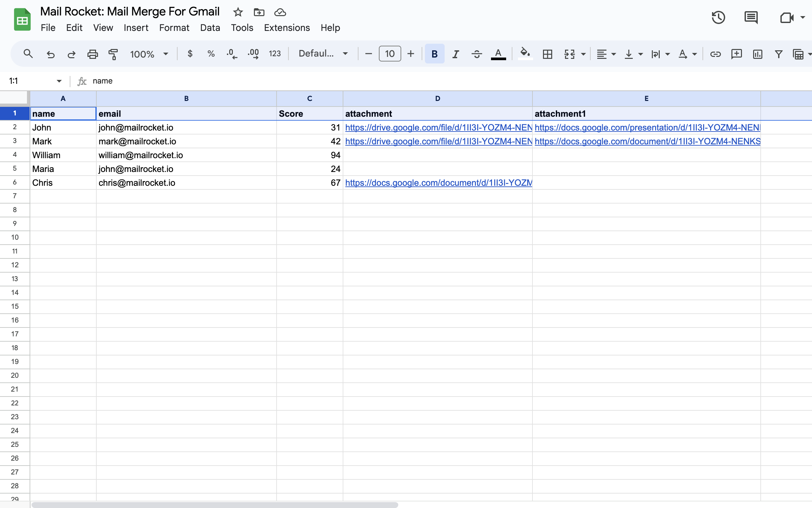Open the 100% zoom dropdown

click(149, 54)
